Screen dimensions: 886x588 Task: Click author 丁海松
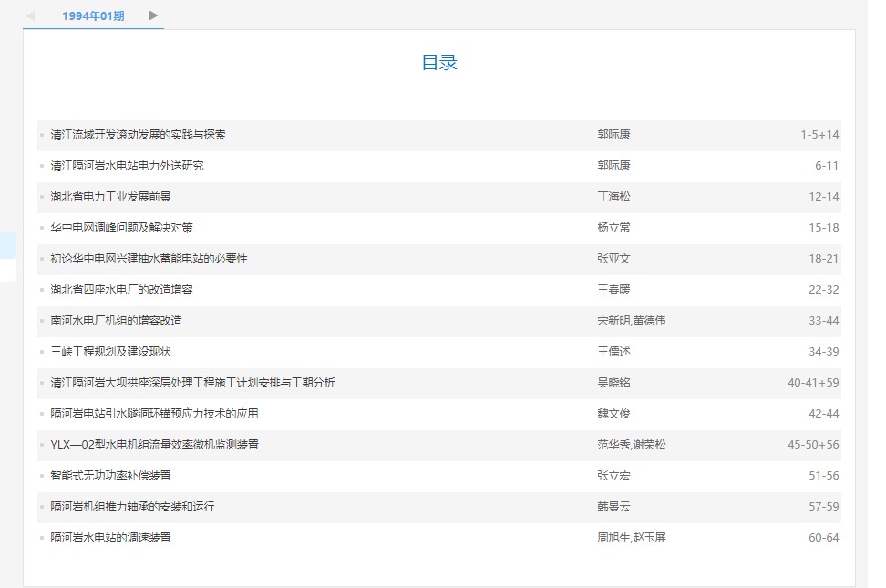[613, 197]
